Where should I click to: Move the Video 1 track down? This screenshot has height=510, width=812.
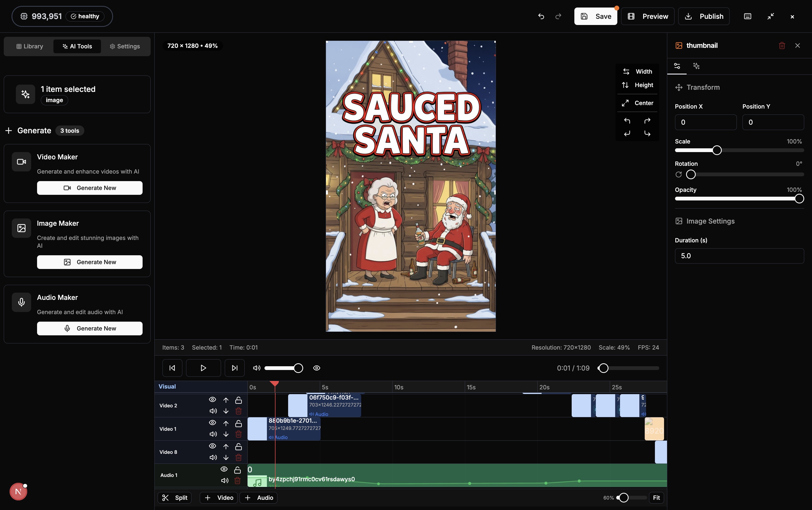[x=226, y=434]
